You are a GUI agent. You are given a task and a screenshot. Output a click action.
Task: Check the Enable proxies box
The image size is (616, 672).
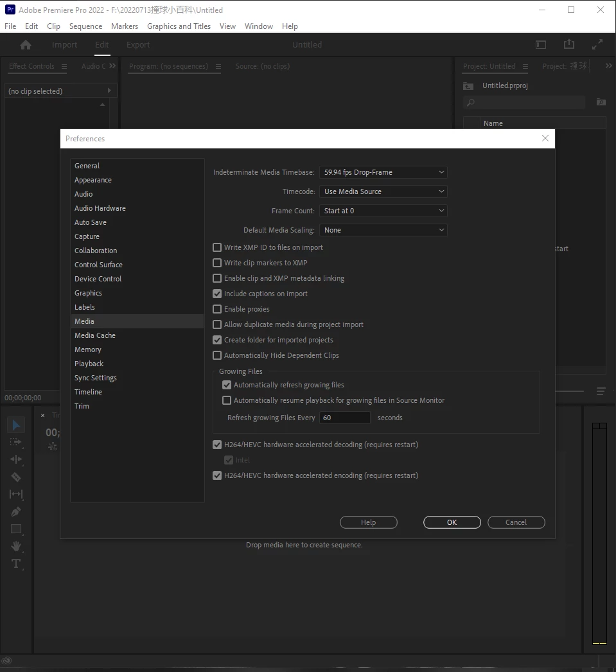pos(217,309)
